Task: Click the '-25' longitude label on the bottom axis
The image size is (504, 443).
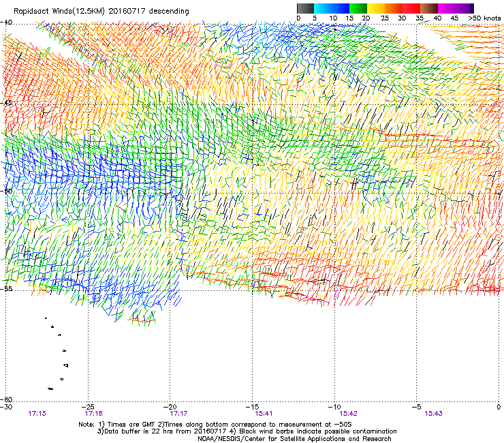Action: coord(89,407)
